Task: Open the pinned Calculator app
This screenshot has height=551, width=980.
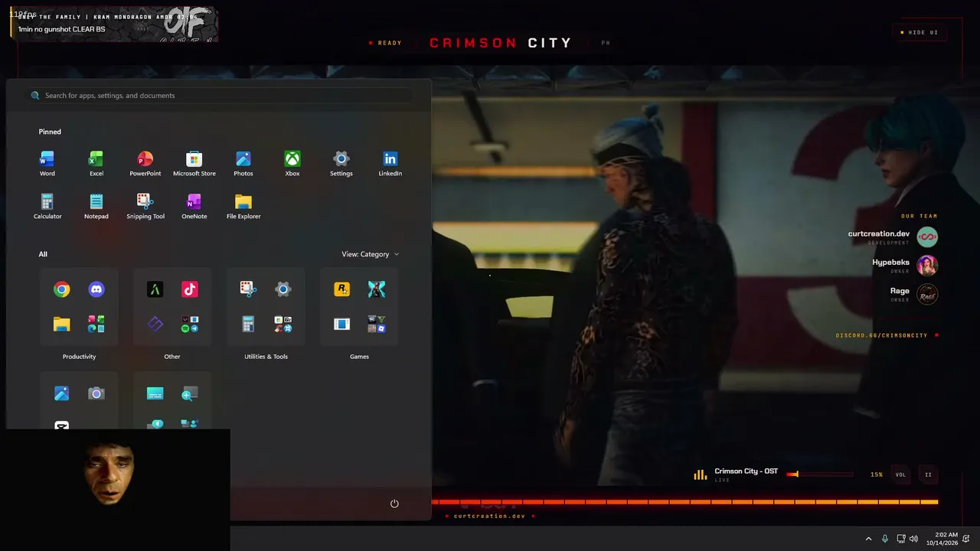Action: coord(47,207)
